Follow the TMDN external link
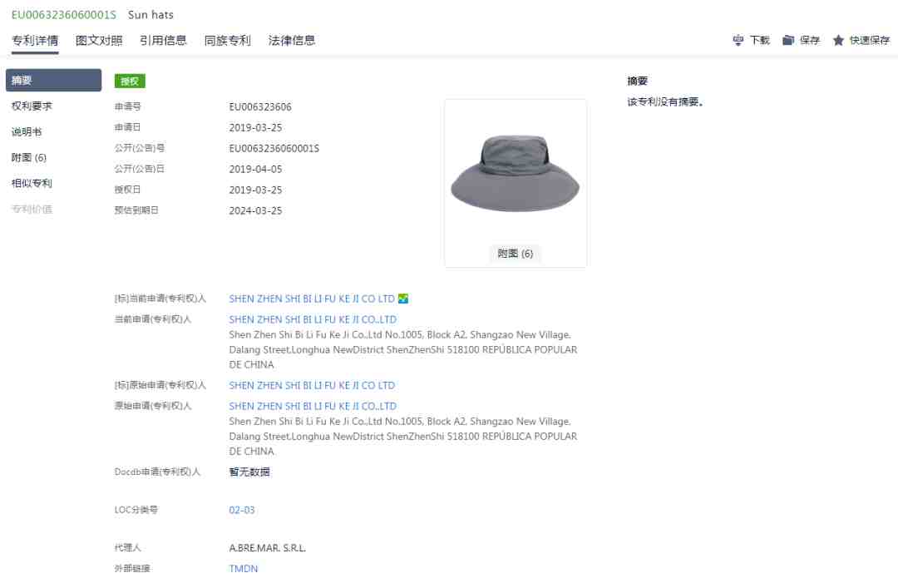This screenshot has width=898, height=588. 244,569
